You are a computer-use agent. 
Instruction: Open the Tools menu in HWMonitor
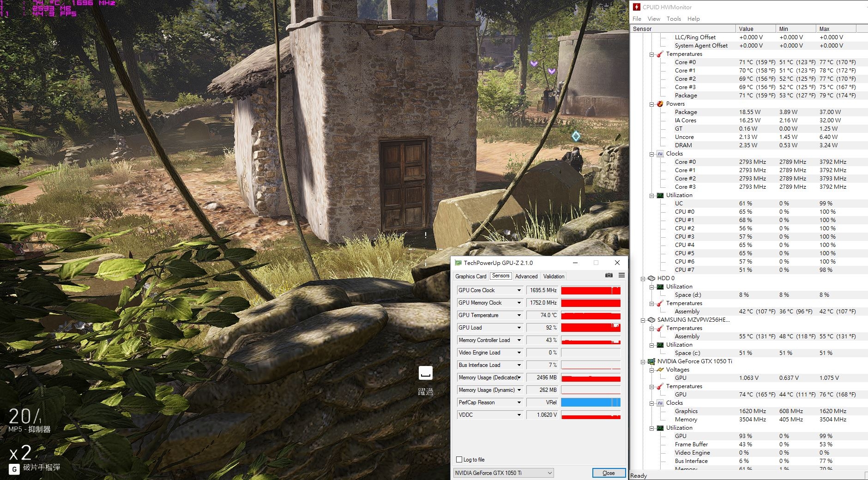click(x=674, y=18)
